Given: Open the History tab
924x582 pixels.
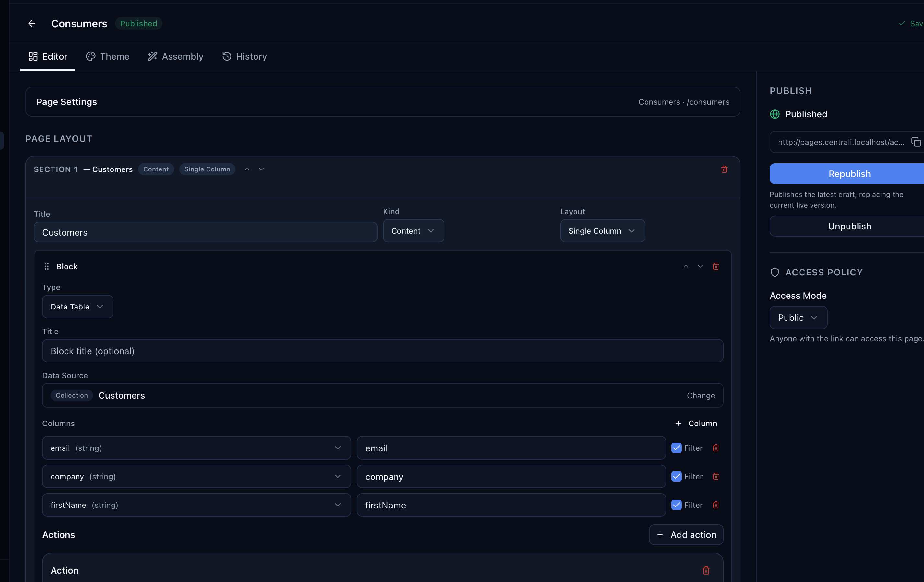Looking at the screenshot, I should coord(244,56).
